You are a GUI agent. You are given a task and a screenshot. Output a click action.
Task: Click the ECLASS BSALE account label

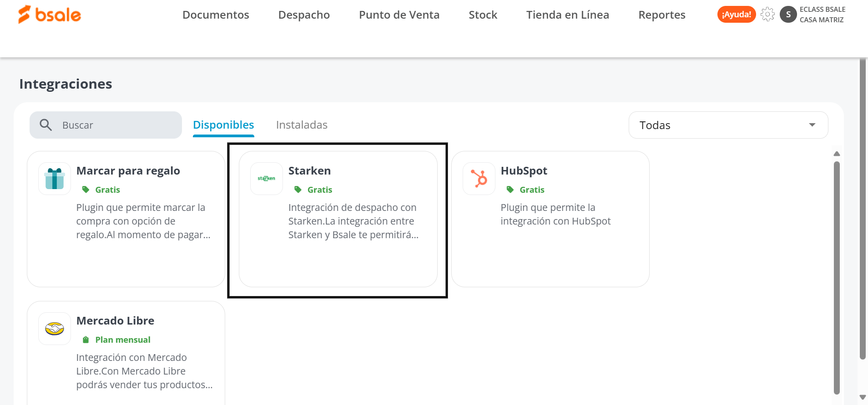click(x=823, y=10)
